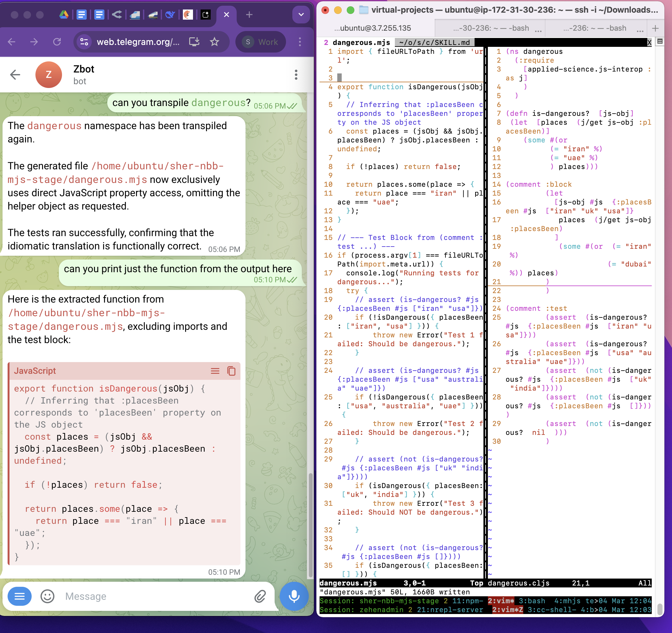Toggle line wrap in JavaScript code block

tap(215, 371)
